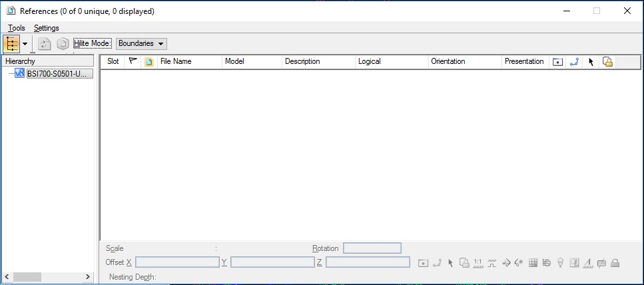This screenshot has width=644, height=285.
Task: Toggle Snap in the bottom icon row
Action: tap(437, 263)
